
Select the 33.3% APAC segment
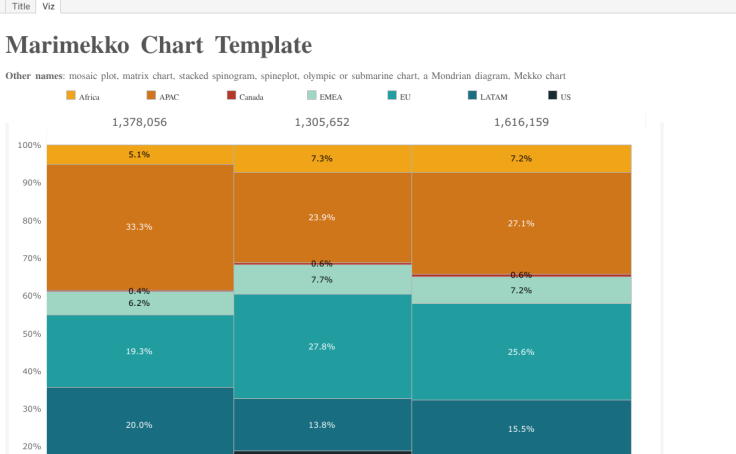139,227
